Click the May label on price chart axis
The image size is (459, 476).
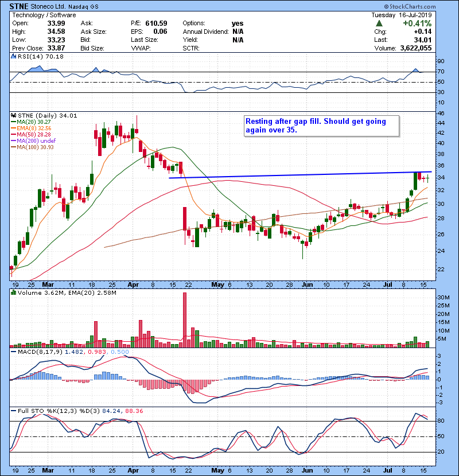pyautogui.click(x=217, y=285)
